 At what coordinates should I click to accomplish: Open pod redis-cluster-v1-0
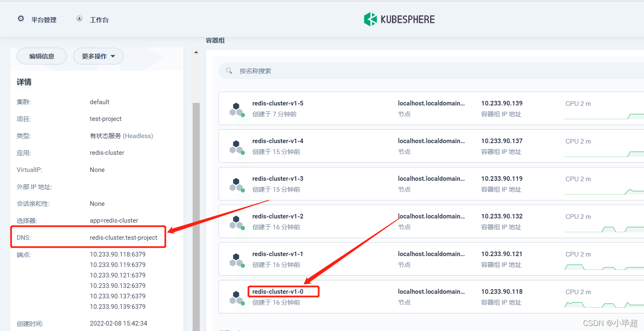[278, 292]
